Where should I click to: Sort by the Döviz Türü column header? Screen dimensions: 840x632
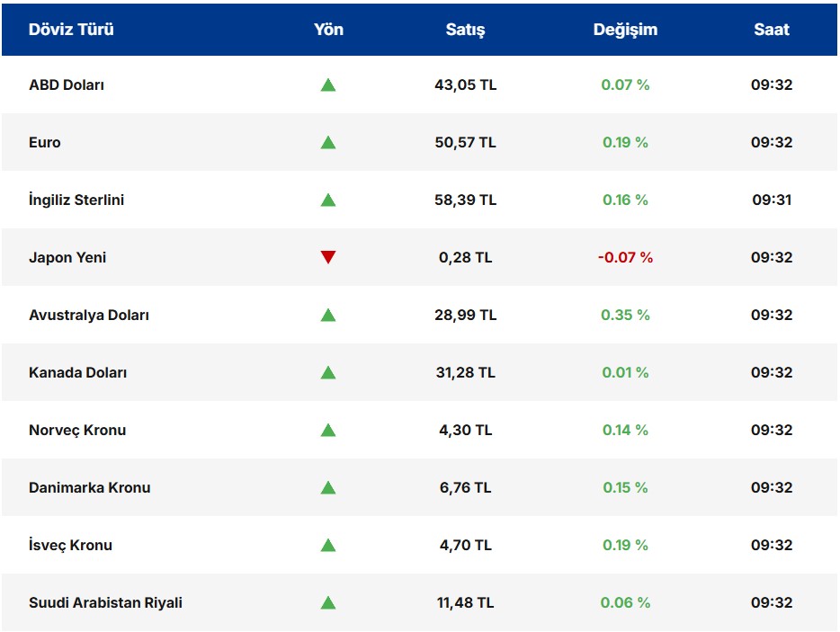pyautogui.click(x=71, y=30)
